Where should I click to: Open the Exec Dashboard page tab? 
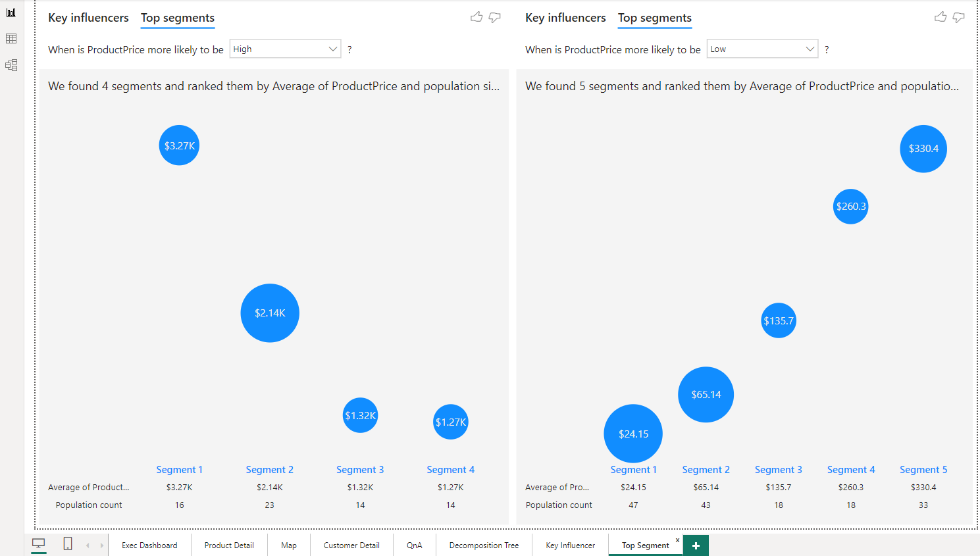pyautogui.click(x=149, y=545)
